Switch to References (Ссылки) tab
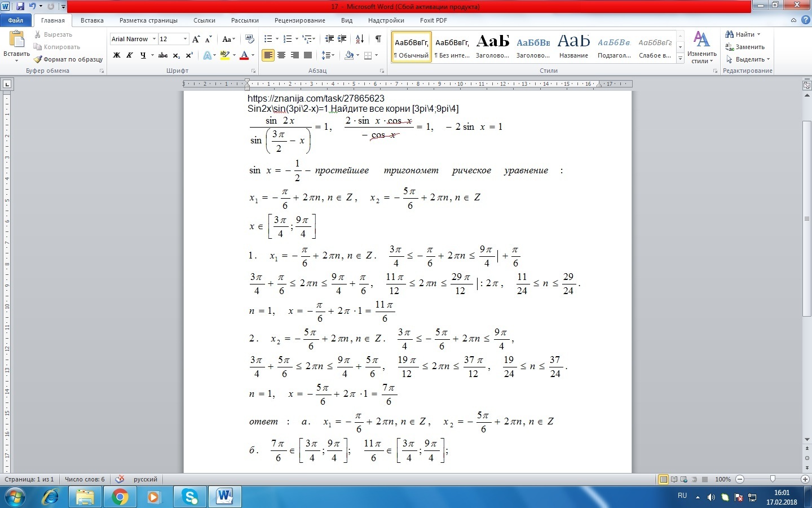 coord(204,20)
